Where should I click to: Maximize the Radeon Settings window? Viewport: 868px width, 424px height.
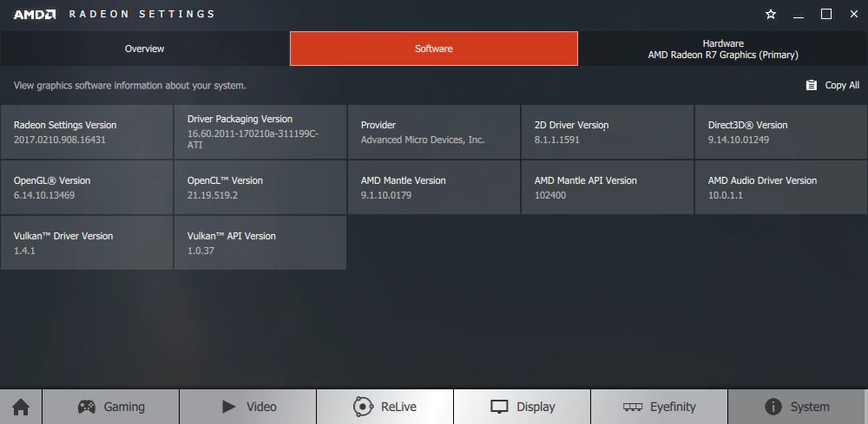click(826, 15)
